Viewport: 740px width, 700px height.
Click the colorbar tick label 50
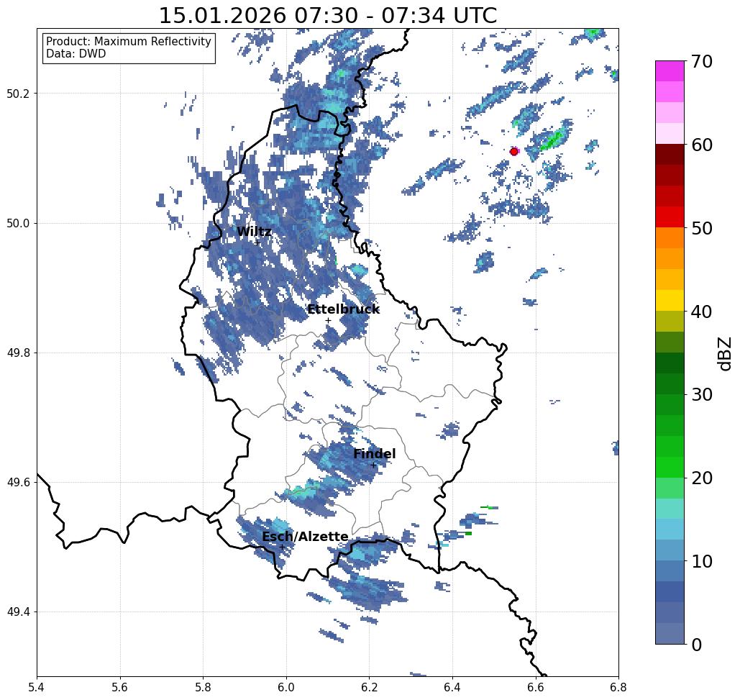click(x=702, y=229)
